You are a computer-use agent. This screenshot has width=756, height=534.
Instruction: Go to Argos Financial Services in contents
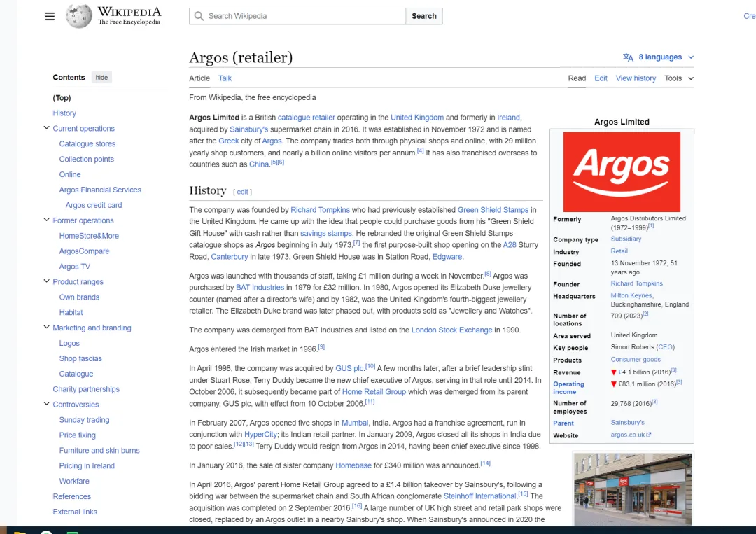click(100, 190)
